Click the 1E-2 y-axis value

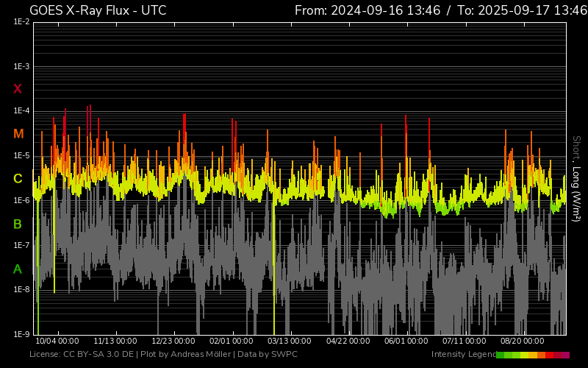(21, 22)
